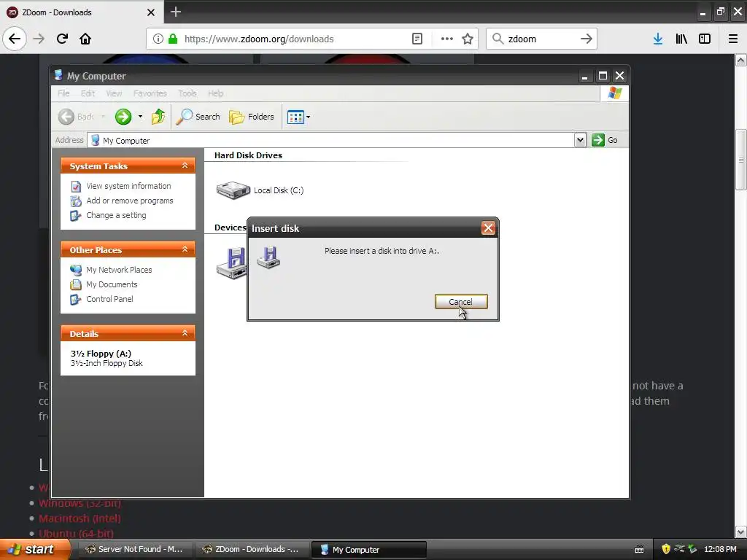Expand the Address bar dropdown

(580, 140)
